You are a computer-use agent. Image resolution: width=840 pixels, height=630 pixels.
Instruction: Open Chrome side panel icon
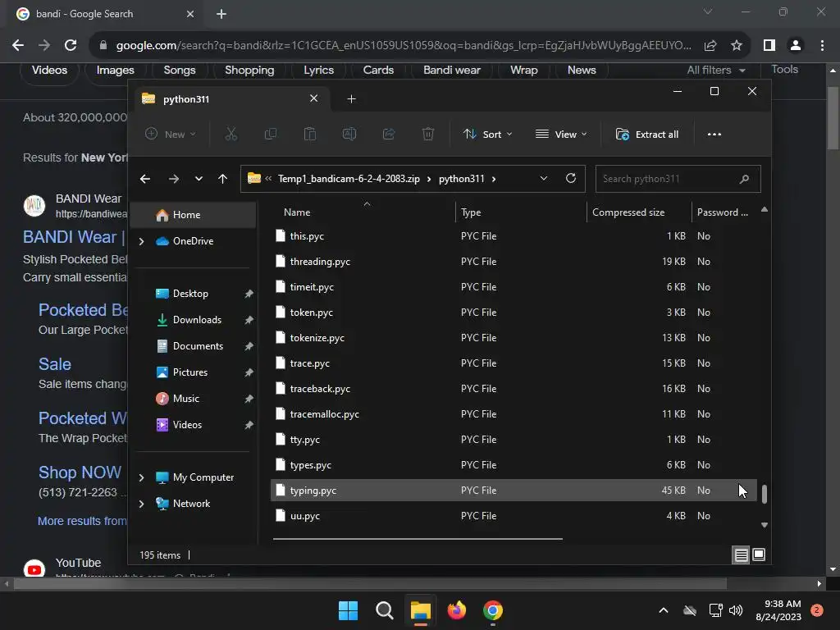(x=769, y=46)
